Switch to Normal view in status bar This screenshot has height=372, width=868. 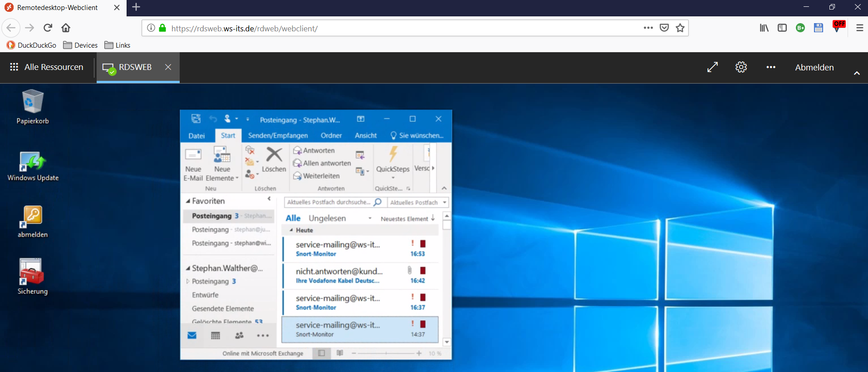[321, 353]
